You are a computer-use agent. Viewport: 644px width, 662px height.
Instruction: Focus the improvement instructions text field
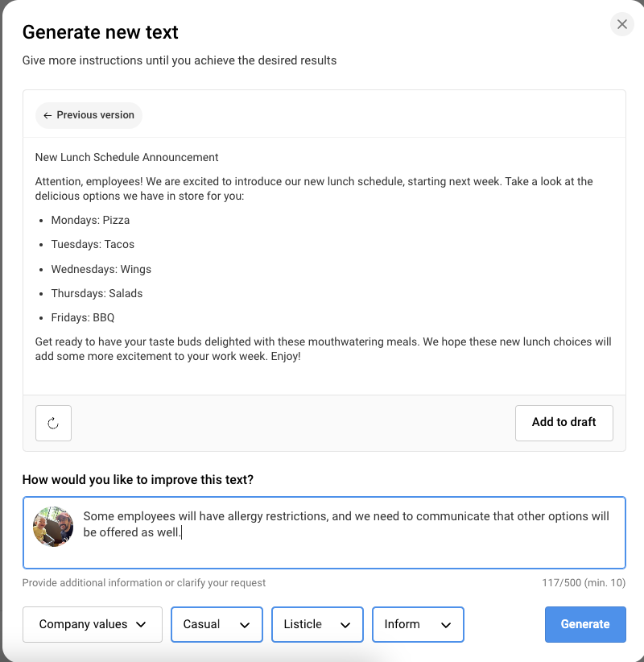346,548
